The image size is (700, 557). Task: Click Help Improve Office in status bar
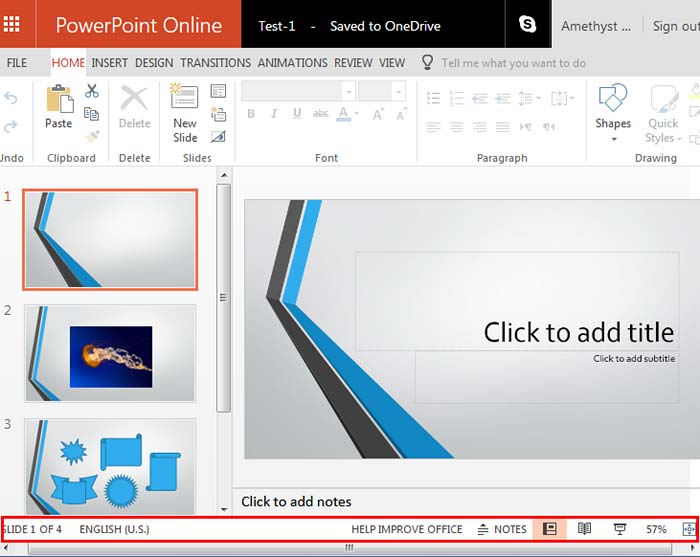tap(407, 529)
